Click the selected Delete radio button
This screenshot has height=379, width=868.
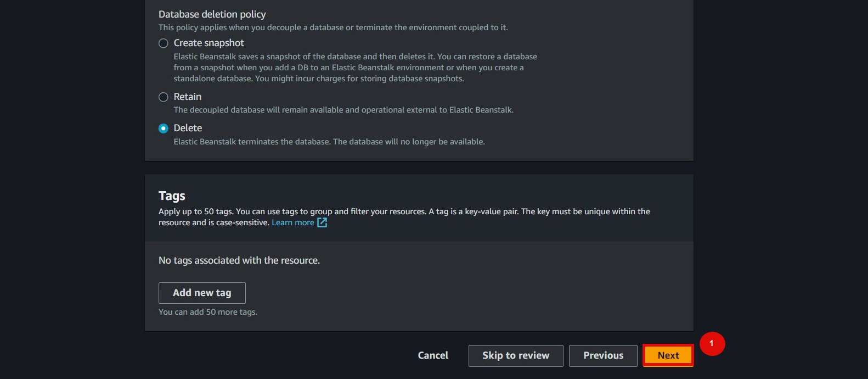click(x=164, y=129)
